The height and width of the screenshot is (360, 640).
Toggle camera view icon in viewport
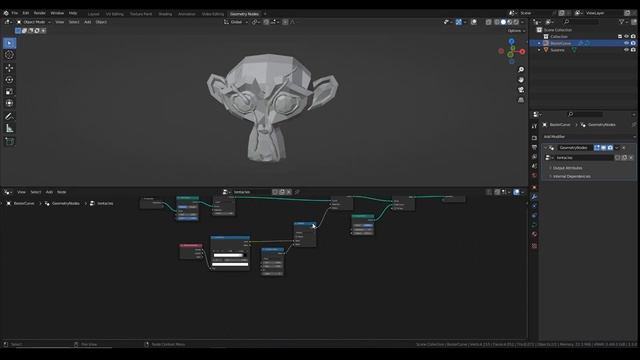[x=521, y=90]
